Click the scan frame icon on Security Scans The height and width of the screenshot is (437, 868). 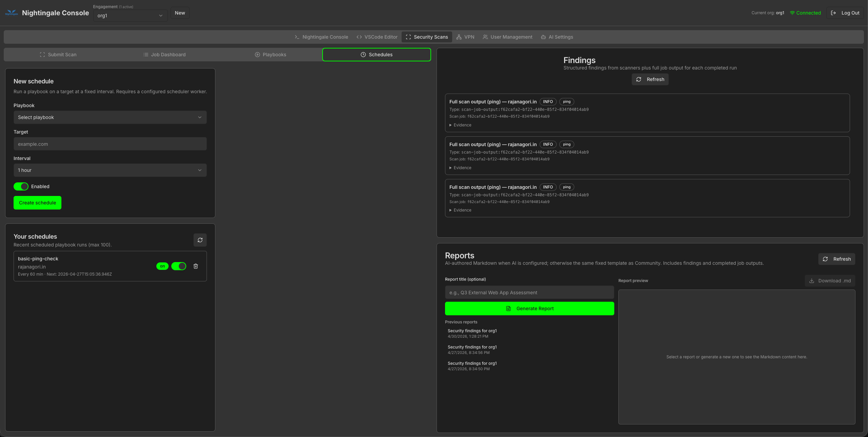(408, 37)
